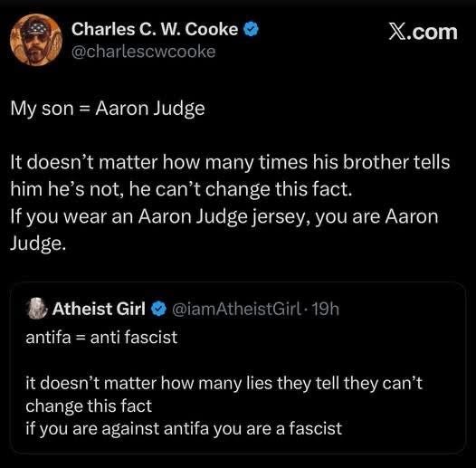476x468 pixels.
Task: Click the quoted line "change this fact"
Action: 89,406
